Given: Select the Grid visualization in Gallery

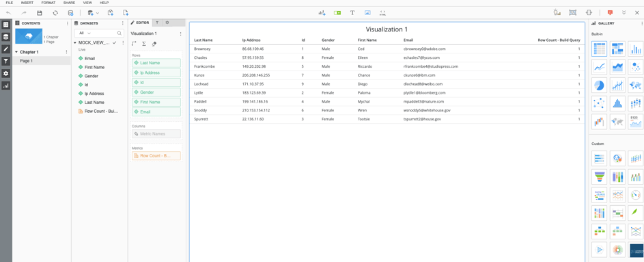Looking at the screenshot, I should pos(599,49).
